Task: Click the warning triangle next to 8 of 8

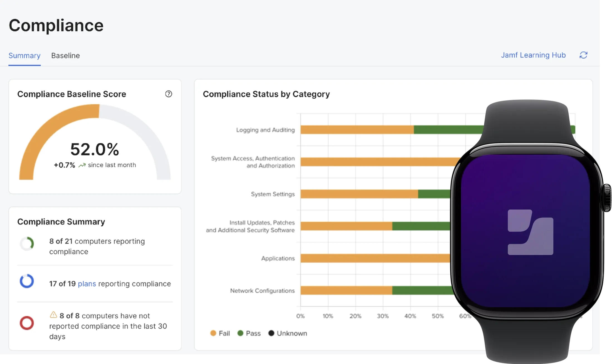Action: [53, 315]
